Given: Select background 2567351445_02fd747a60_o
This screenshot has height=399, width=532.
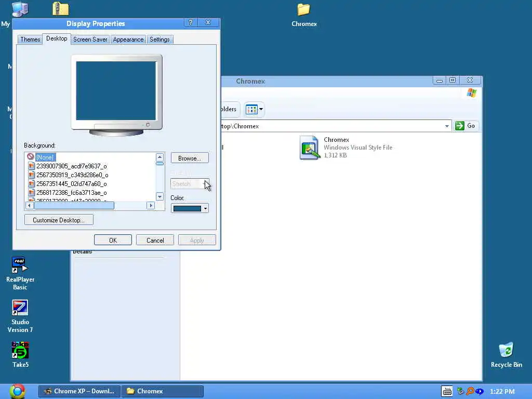Looking at the screenshot, I should tap(72, 183).
